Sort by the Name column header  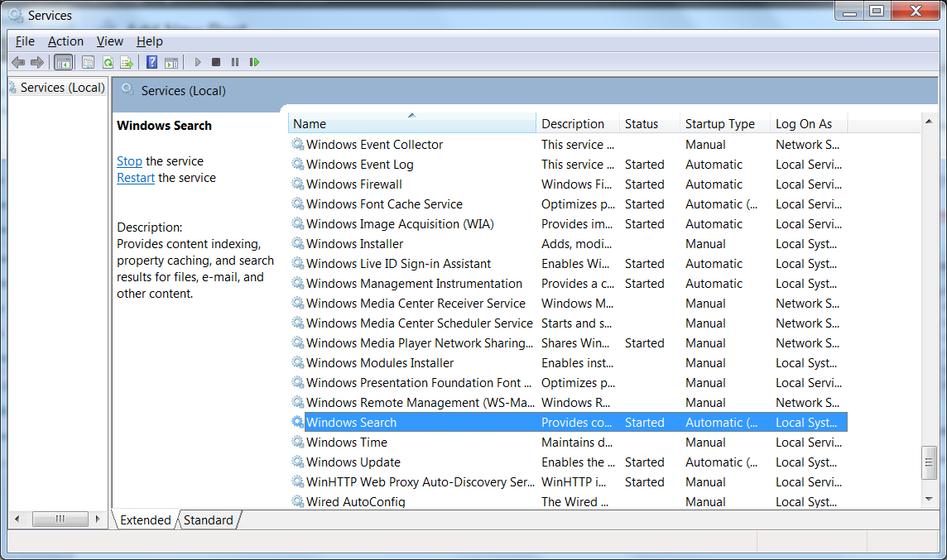(412, 124)
